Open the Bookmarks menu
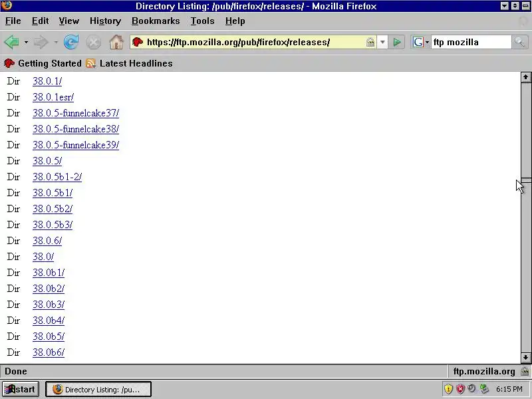The height and width of the screenshot is (399, 532). coord(156,21)
